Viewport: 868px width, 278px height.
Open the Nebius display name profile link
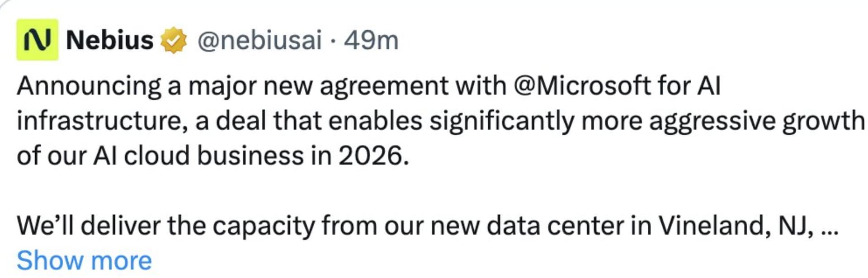[109, 40]
